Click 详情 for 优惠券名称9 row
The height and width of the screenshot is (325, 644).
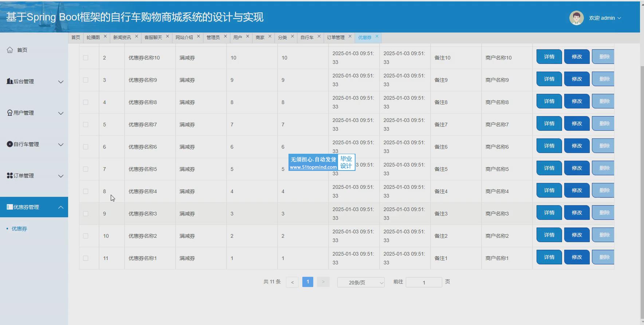549,79
